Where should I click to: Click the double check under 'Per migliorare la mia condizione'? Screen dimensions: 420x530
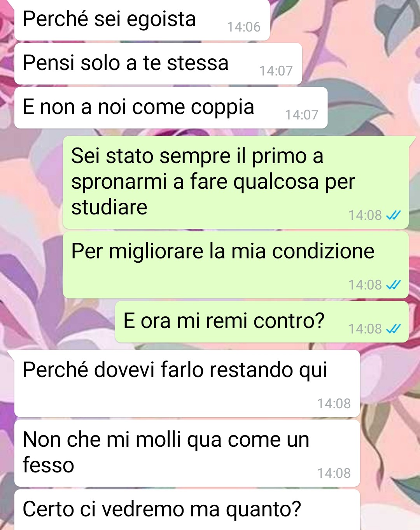point(393,285)
